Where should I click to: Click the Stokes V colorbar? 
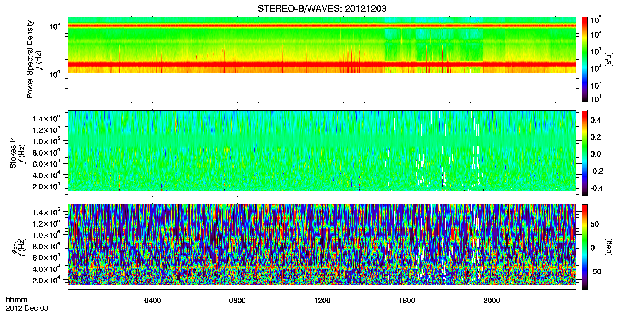click(585, 153)
